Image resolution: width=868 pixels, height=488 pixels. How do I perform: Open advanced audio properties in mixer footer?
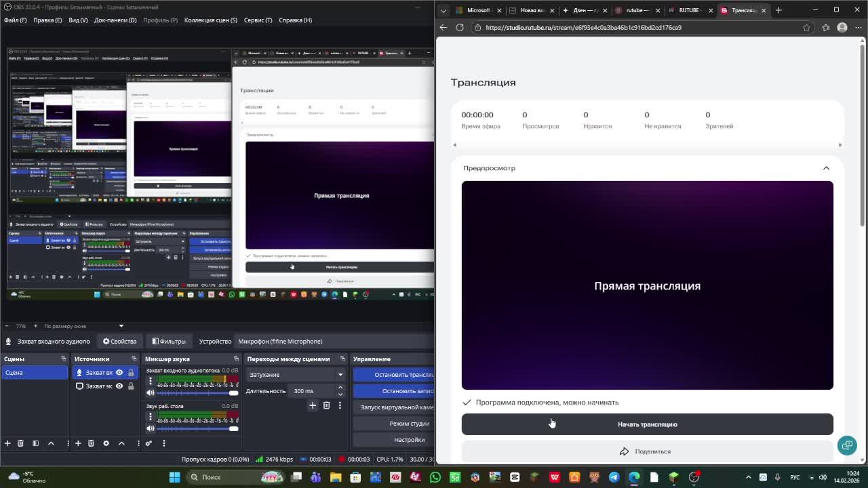pos(149,443)
